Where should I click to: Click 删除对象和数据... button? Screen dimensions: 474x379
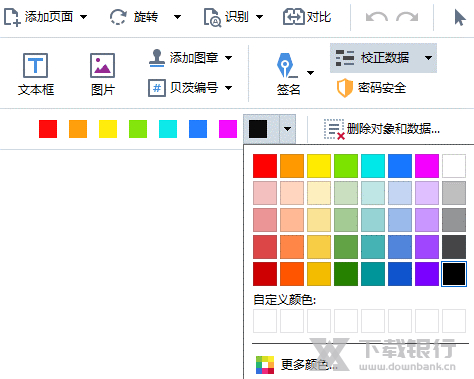click(x=382, y=129)
